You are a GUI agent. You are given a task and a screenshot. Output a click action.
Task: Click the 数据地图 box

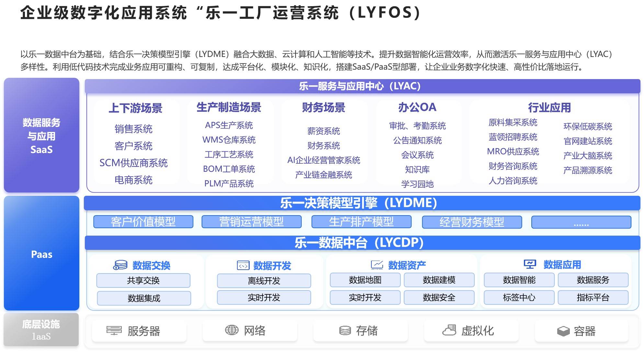click(x=365, y=280)
